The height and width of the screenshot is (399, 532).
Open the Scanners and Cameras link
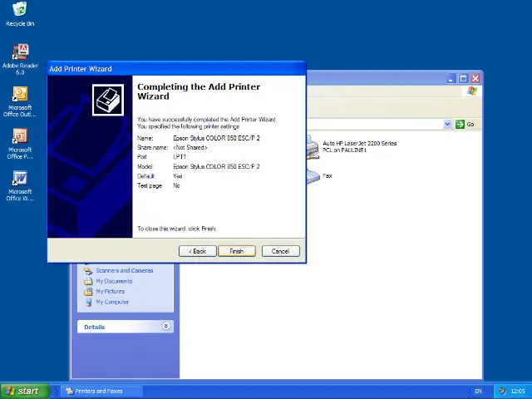(x=125, y=270)
